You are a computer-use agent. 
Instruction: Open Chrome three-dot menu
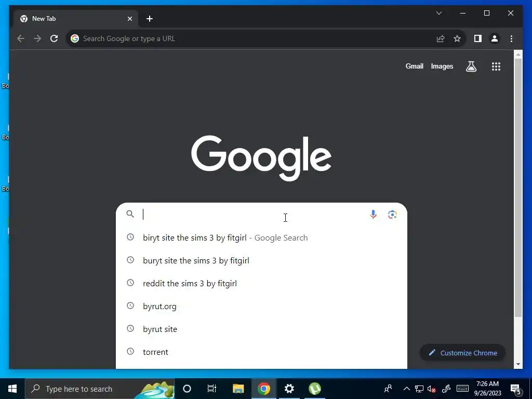tap(511, 38)
